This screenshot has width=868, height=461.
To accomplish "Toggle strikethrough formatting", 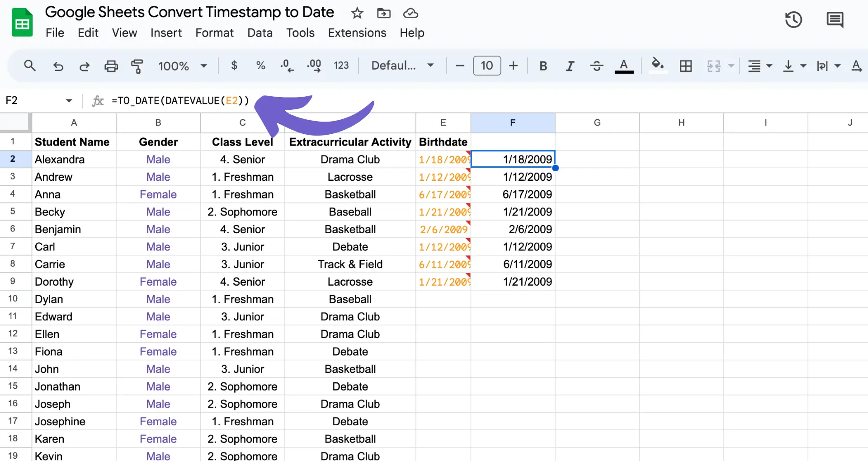I will point(597,66).
